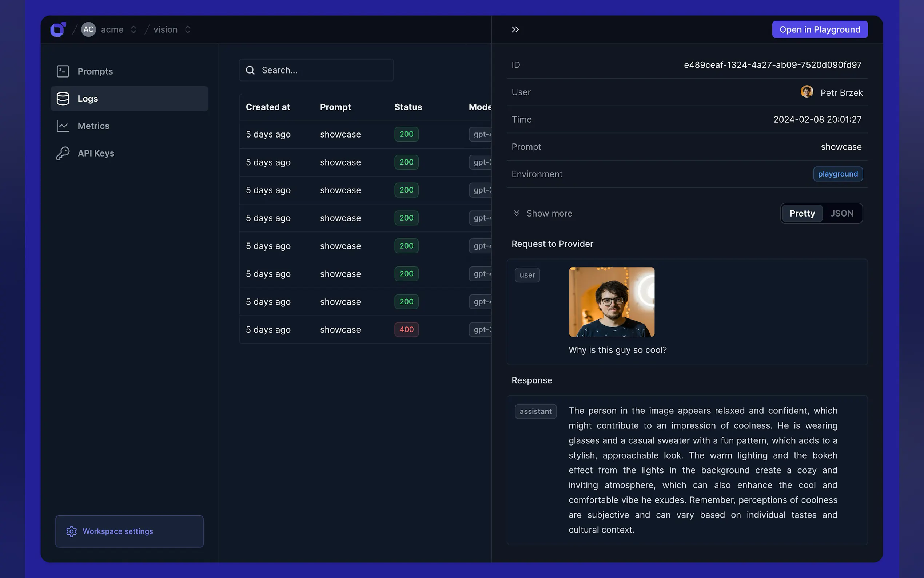Go to the Metrics menu item
Viewport: 924px width, 578px height.
[x=93, y=126]
